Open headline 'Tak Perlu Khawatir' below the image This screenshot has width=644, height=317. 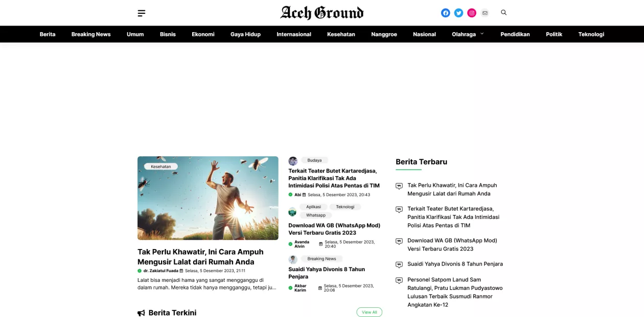pyautogui.click(x=200, y=257)
